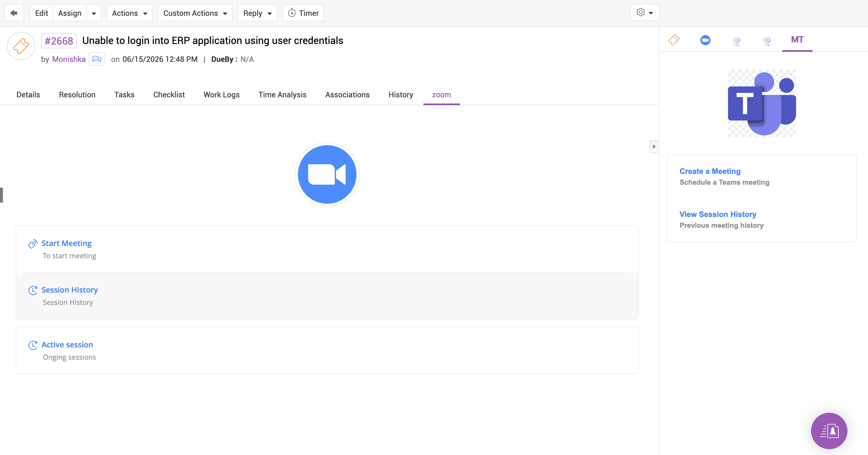The width and height of the screenshot is (868, 455).
Task: Click the 'Onging sessions' description text
Action: tap(69, 357)
